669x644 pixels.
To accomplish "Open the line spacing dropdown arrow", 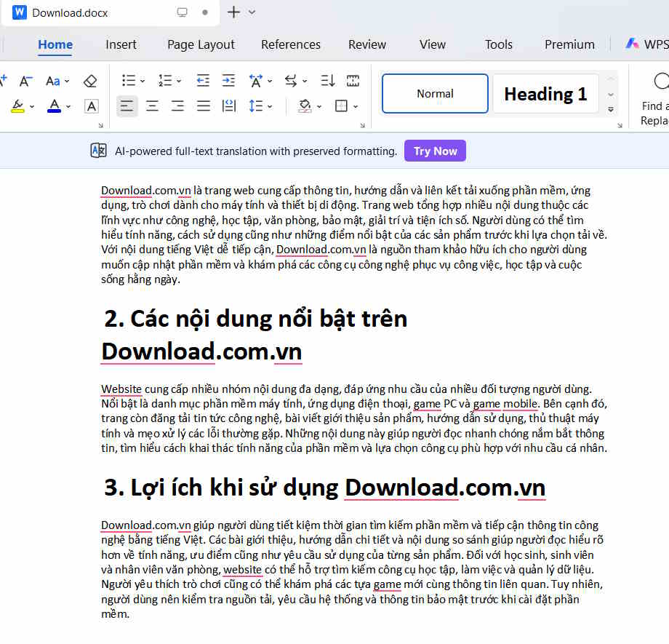I will (270, 106).
